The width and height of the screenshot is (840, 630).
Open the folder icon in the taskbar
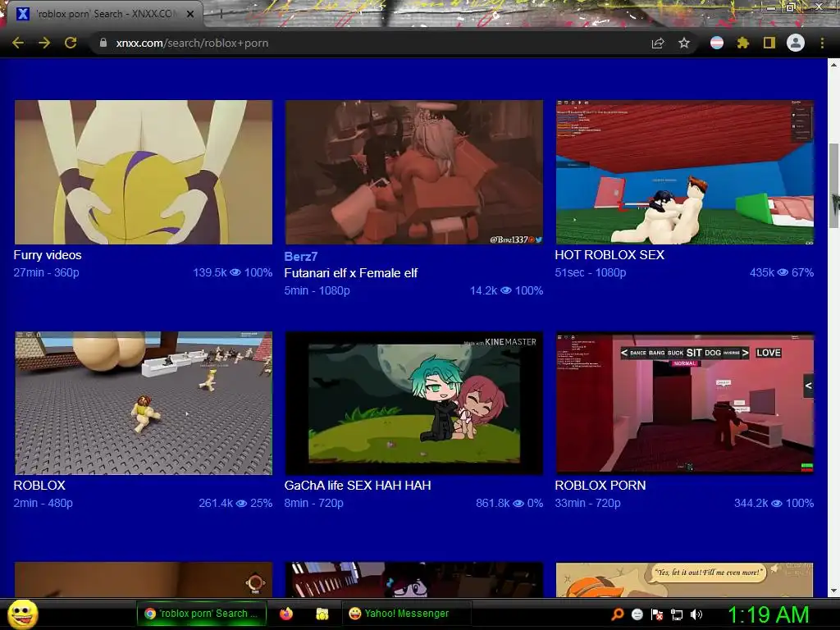tap(322, 614)
